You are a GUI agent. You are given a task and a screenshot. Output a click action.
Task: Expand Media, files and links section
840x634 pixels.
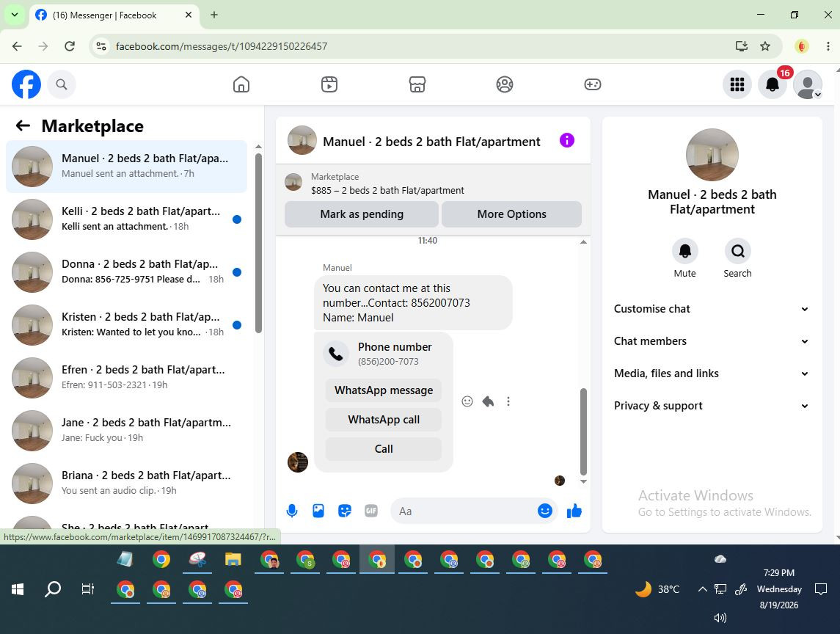click(712, 373)
